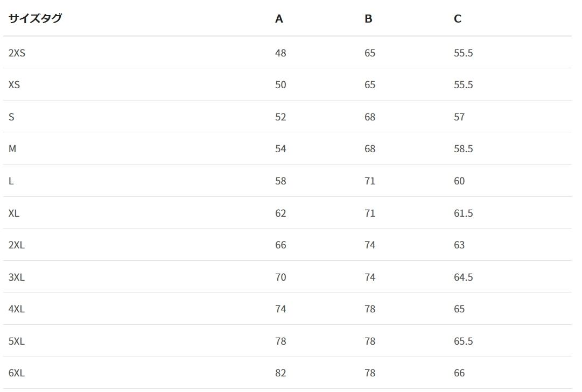Select the S size label
The height and width of the screenshot is (392, 582).
pyautogui.click(x=11, y=117)
